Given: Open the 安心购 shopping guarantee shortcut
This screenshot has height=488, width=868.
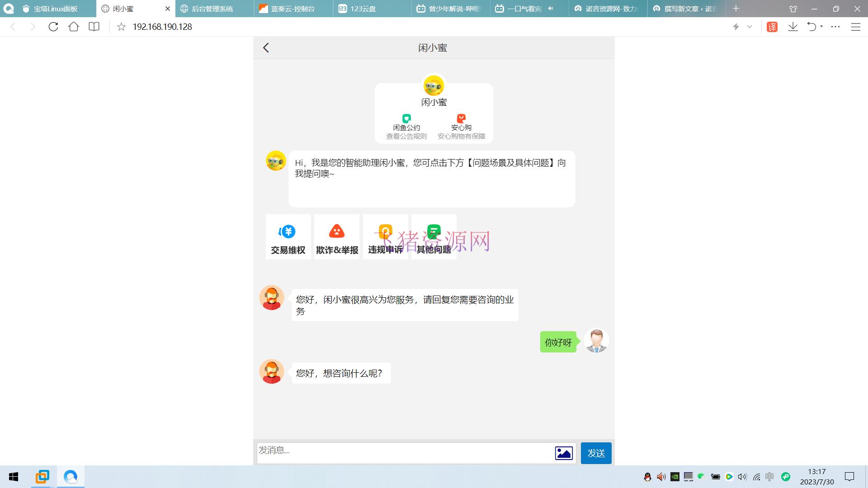Looking at the screenshot, I should (x=461, y=127).
